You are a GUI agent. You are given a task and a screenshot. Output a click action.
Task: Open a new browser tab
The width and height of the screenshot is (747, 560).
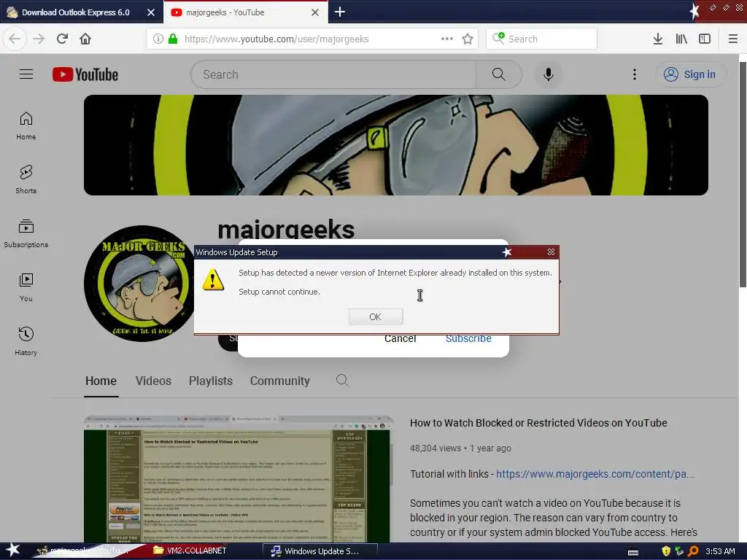tap(340, 12)
